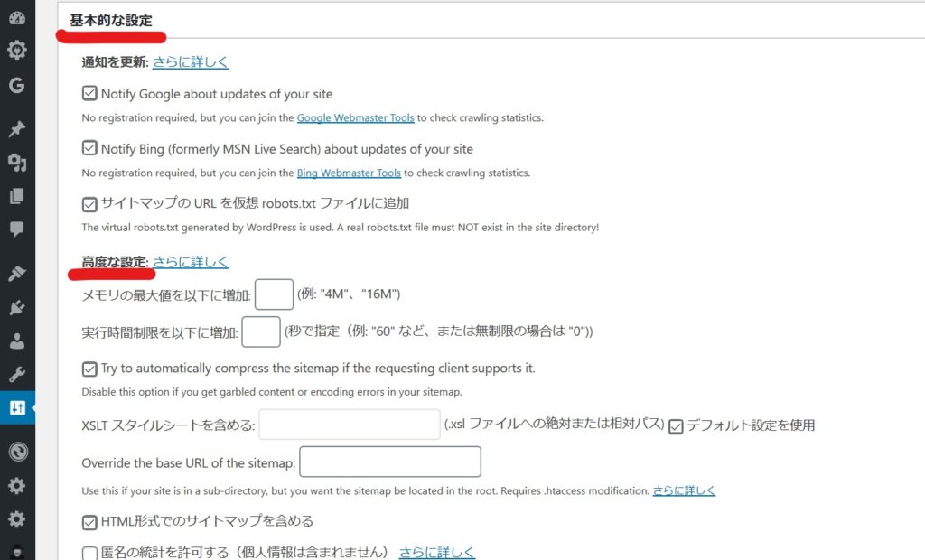Focus the Override the base URL field
The image size is (925, 560).
pyautogui.click(x=390, y=462)
